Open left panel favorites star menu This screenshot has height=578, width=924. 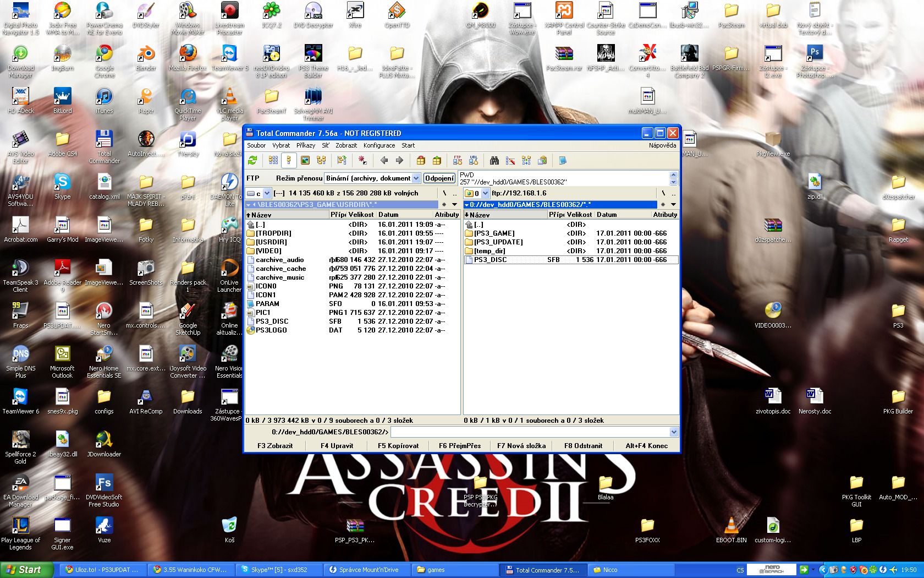[444, 205]
